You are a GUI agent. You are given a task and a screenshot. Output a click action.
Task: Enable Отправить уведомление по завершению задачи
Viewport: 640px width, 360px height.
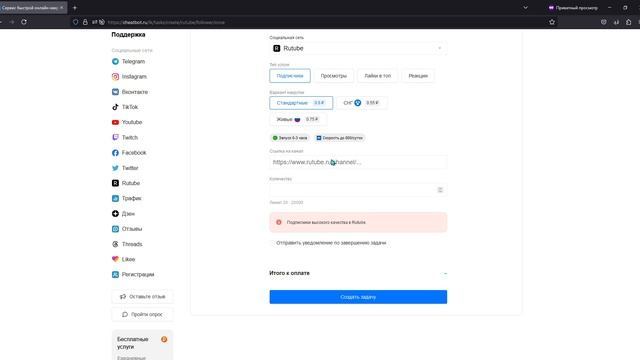[x=272, y=243]
